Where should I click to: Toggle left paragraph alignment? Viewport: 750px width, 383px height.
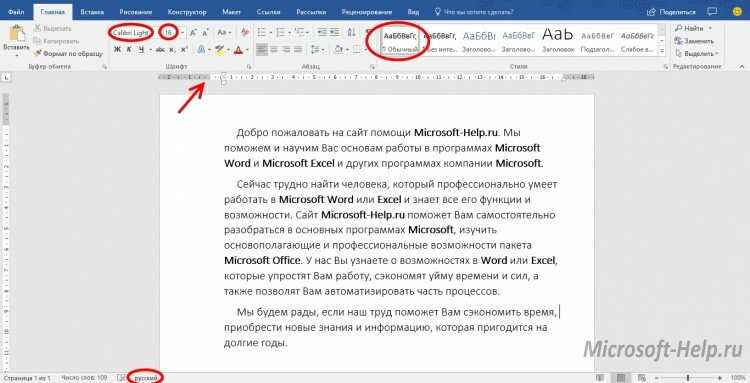point(262,49)
